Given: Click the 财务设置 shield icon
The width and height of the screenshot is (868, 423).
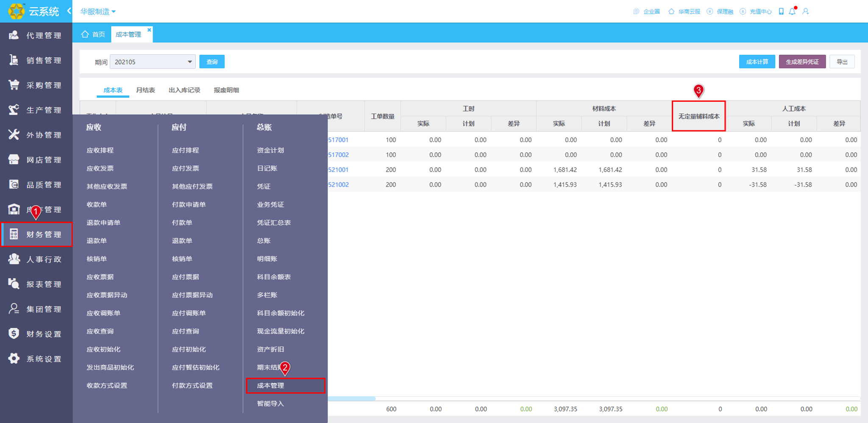Looking at the screenshot, I should [x=14, y=333].
